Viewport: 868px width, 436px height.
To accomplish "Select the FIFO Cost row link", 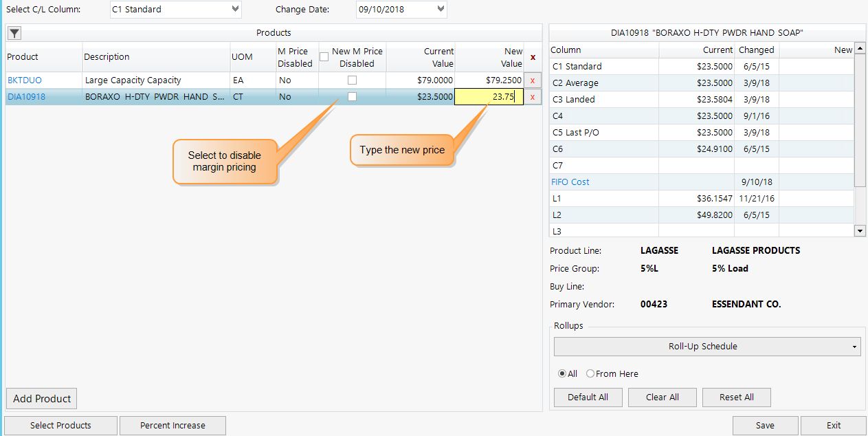I will tap(570, 182).
